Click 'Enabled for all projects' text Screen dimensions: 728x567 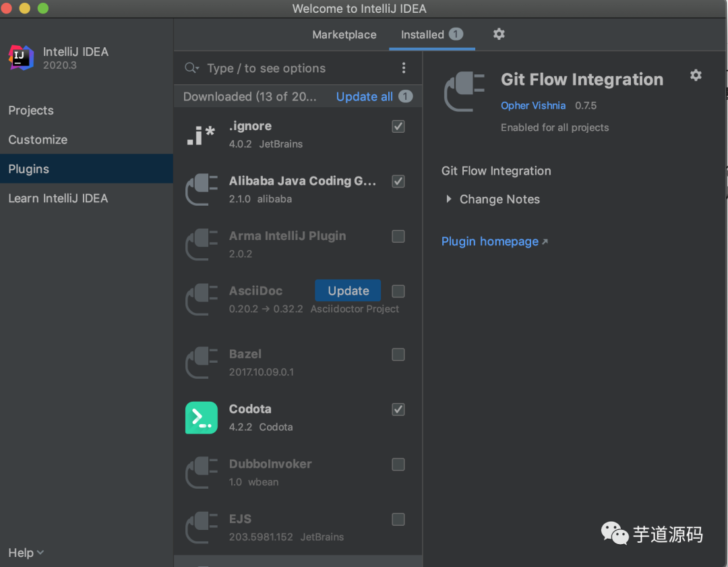click(x=555, y=127)
